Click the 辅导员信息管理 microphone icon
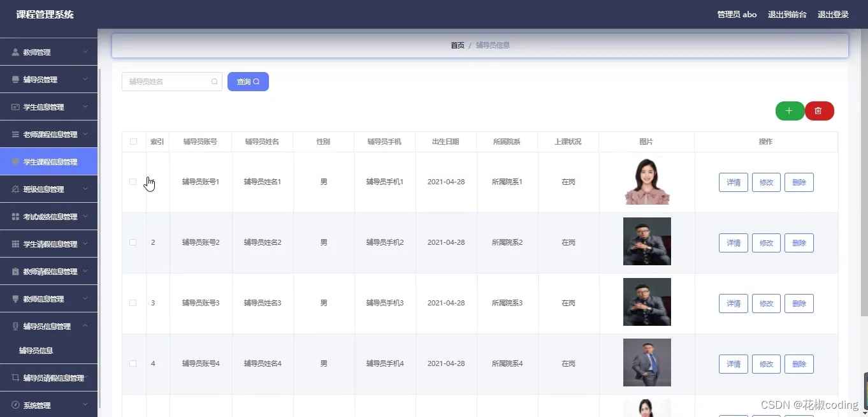 click(x=15, y=326)
